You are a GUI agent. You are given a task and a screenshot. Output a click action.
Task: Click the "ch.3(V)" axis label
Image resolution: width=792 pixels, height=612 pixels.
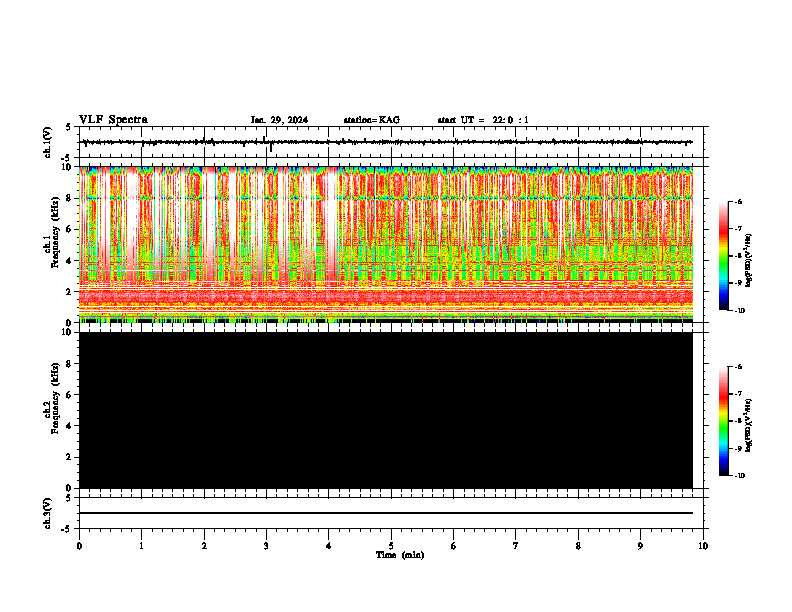click(x=48, y=513)
